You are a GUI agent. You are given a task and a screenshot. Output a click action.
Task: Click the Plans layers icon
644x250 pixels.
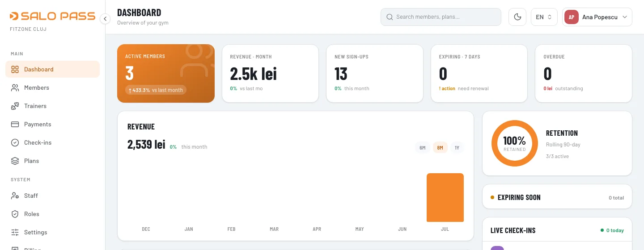(x=15, y=161)
